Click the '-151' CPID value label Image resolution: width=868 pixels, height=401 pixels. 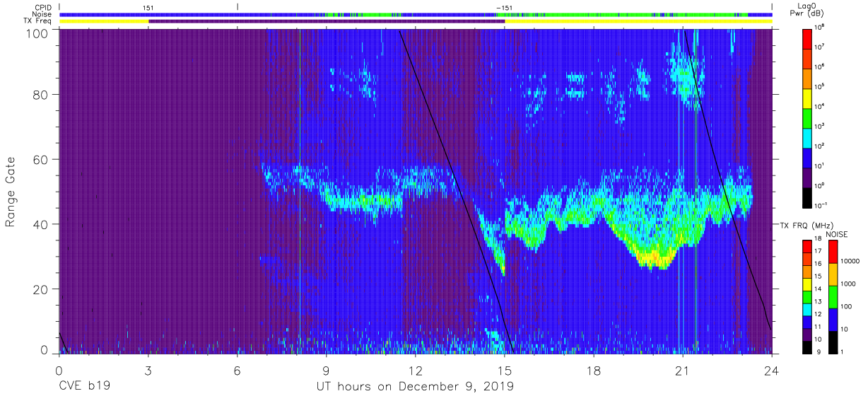point(505,8)
